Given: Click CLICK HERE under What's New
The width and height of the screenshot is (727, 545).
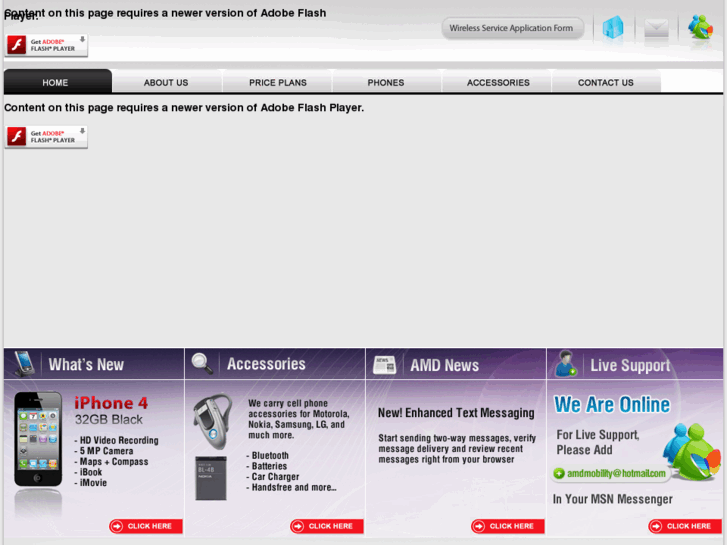Looking at the screenshot, I should (x=146, y=526).
